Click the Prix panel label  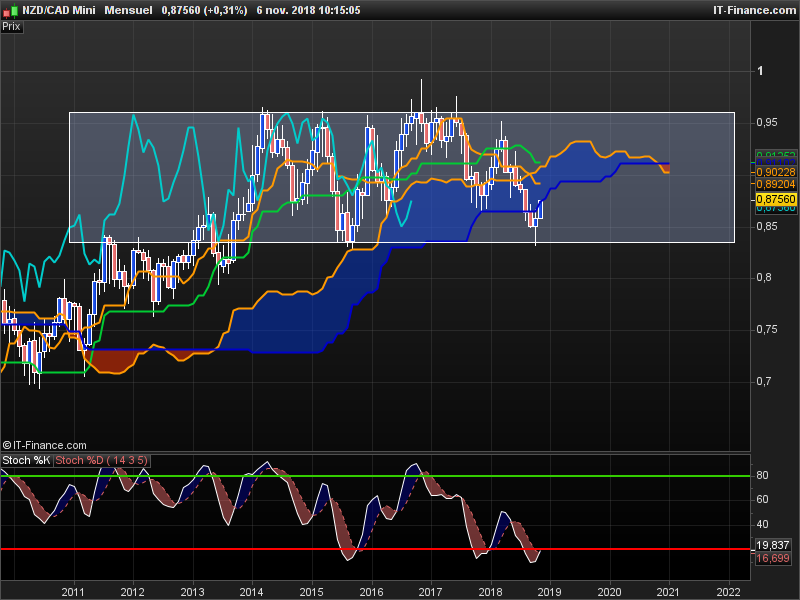coord(11,27)
